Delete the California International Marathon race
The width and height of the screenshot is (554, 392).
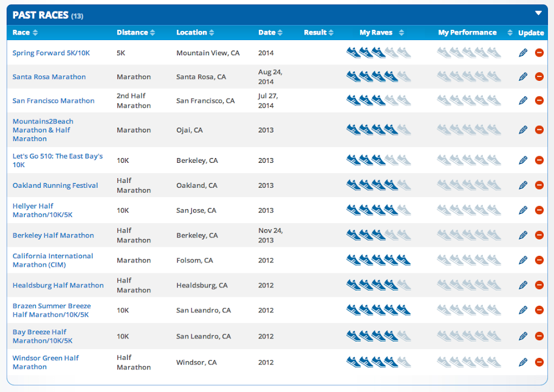click(539, 260)
